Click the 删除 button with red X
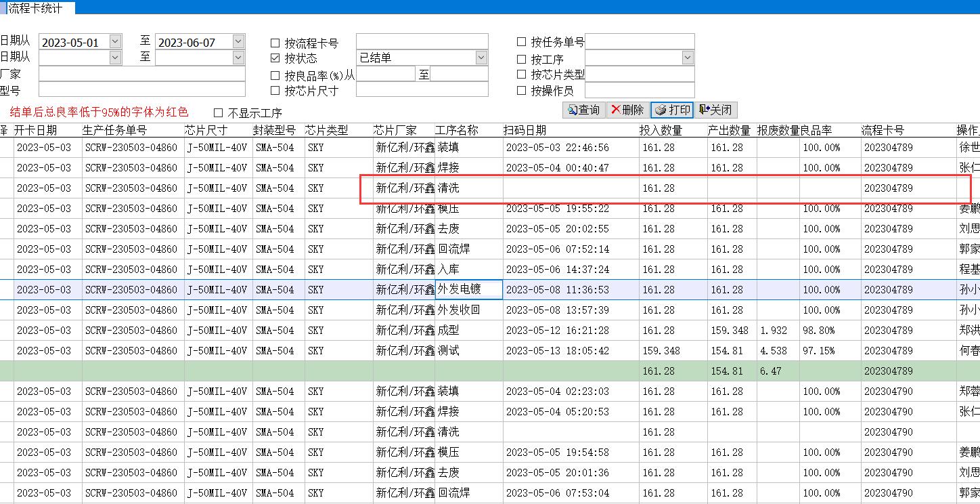980x504 pixels. coord(627,110)
